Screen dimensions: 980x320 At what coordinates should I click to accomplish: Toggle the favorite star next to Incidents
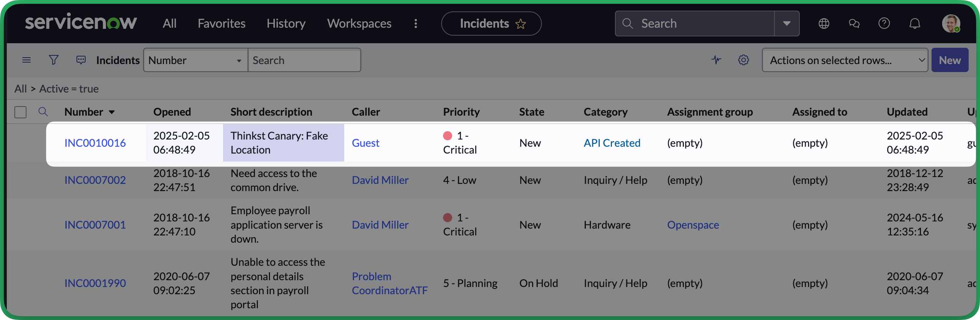click(x=520, y=24)
